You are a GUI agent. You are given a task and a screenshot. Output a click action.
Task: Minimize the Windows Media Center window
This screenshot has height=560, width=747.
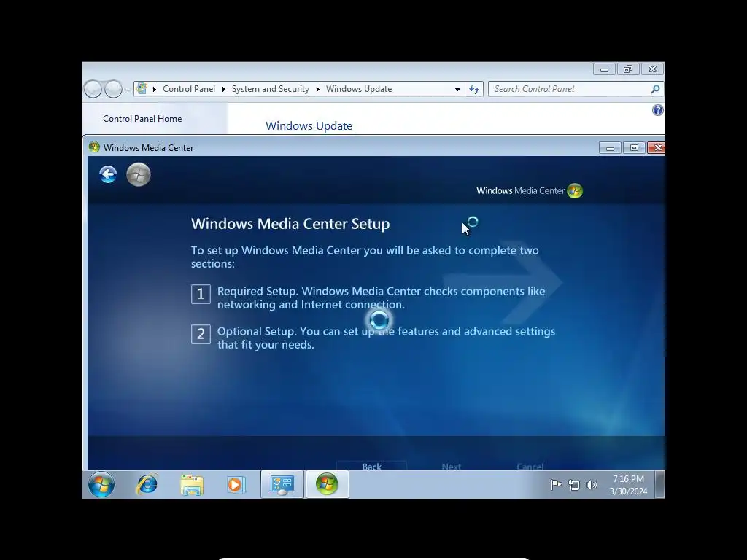click(x=610, y=147)
